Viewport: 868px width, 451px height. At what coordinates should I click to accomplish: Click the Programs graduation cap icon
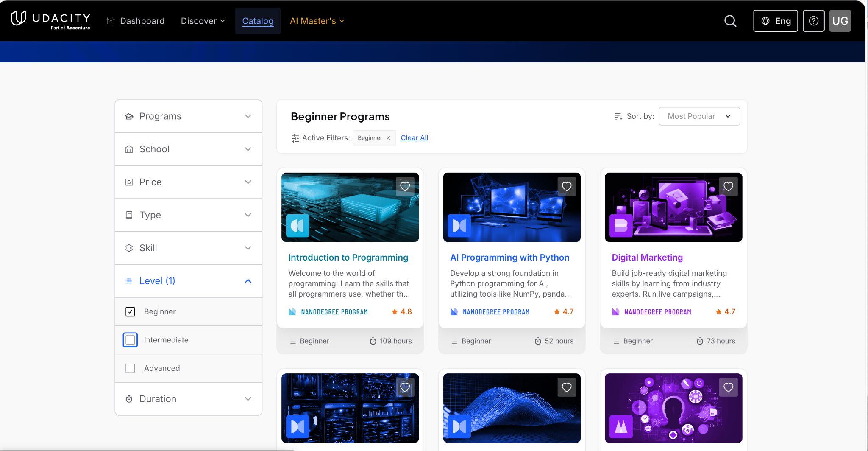pos(129,116)
